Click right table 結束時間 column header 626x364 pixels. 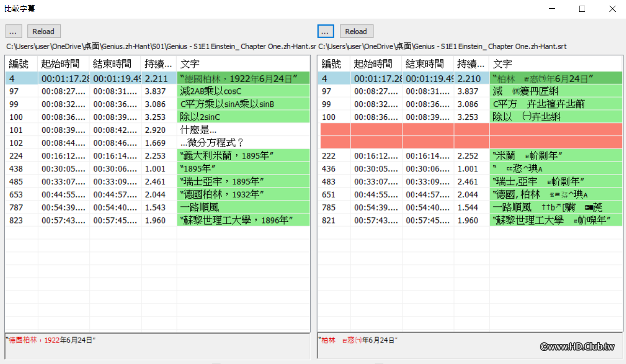428,64
